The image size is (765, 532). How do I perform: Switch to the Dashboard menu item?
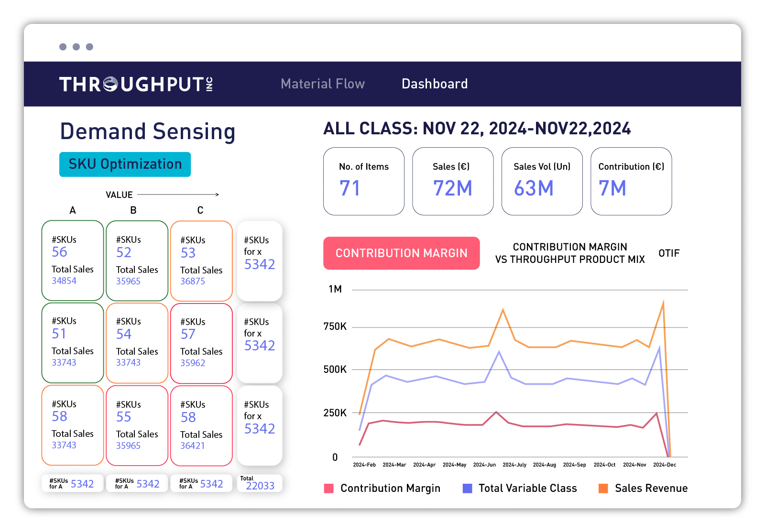[x=434, y=84]
